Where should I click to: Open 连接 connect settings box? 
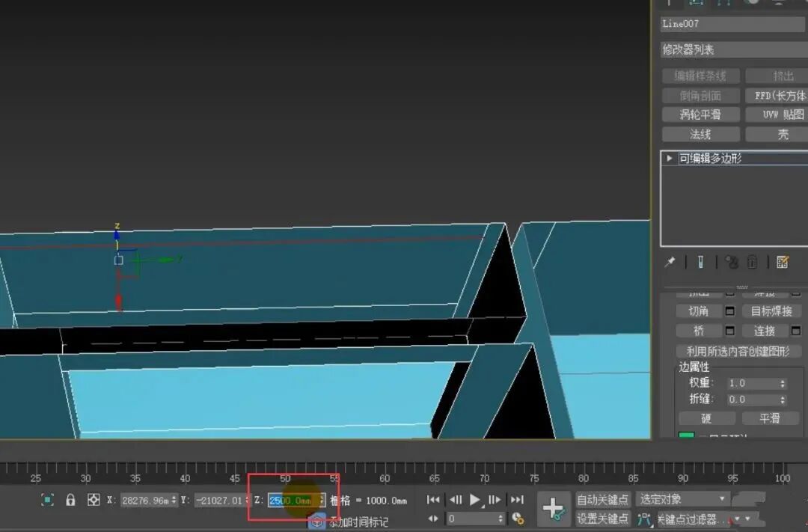pyautogui.click(x=796, y=331)
